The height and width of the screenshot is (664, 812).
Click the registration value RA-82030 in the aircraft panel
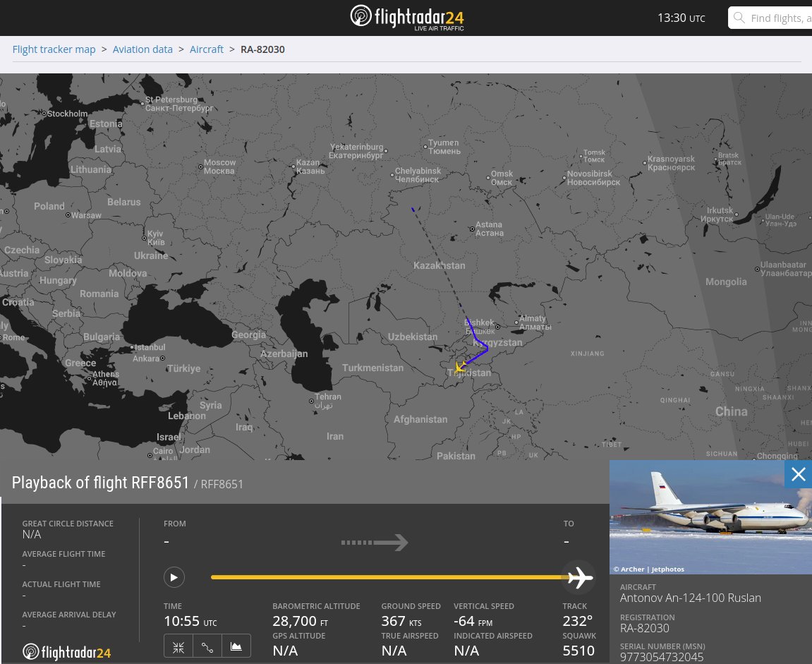[x=645, y=628]
